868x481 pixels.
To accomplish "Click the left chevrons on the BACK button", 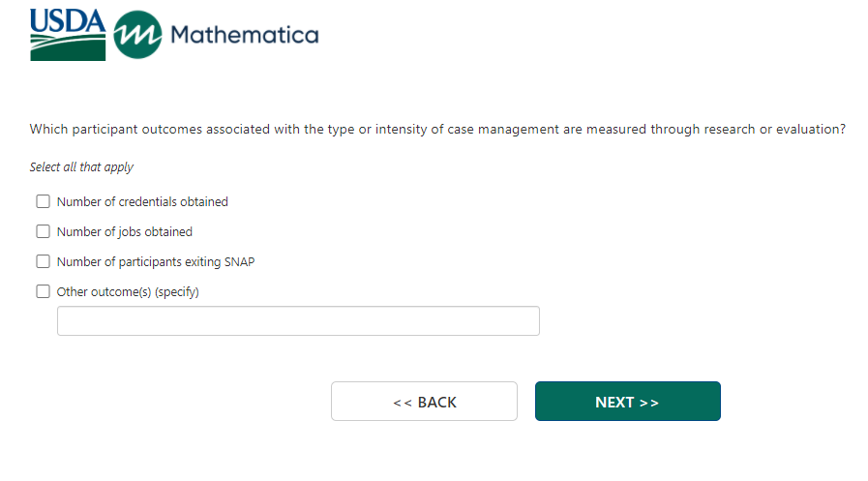I will [403, 403].
